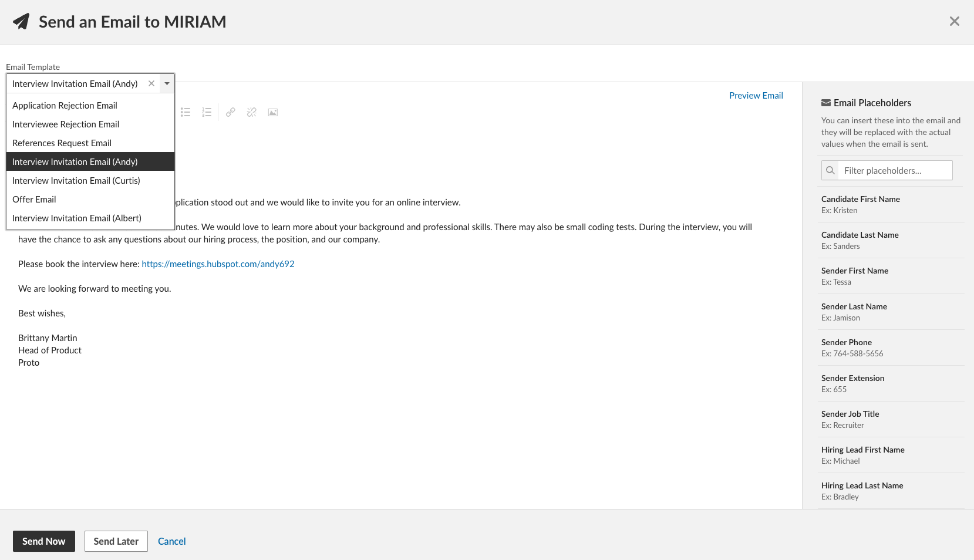Click the Send Now button

coord(44,541)
